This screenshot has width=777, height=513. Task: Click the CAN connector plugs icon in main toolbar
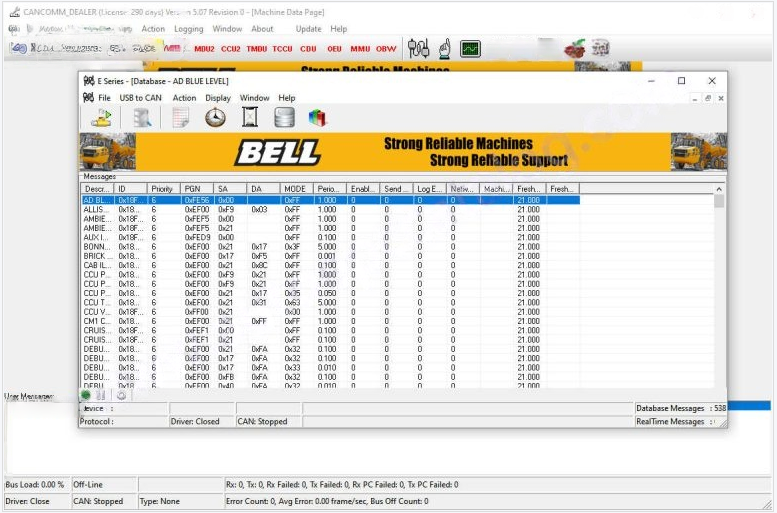[x=418, y=49]
